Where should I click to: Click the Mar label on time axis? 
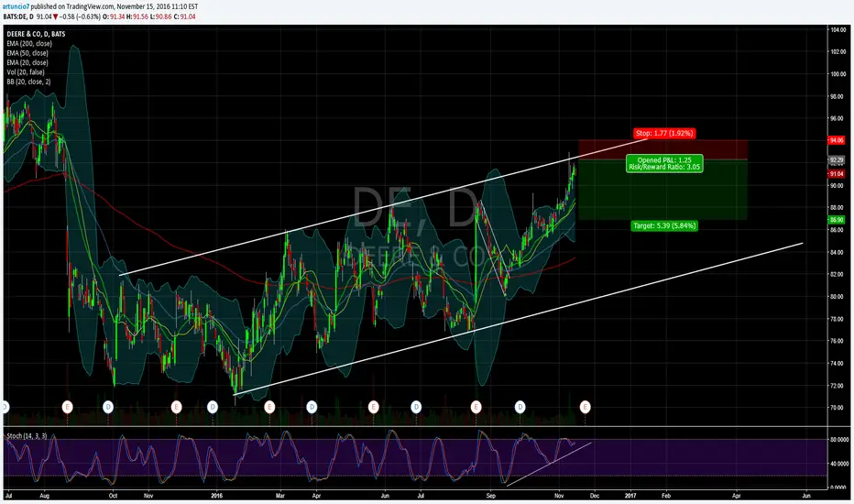(x=280, y=496)
